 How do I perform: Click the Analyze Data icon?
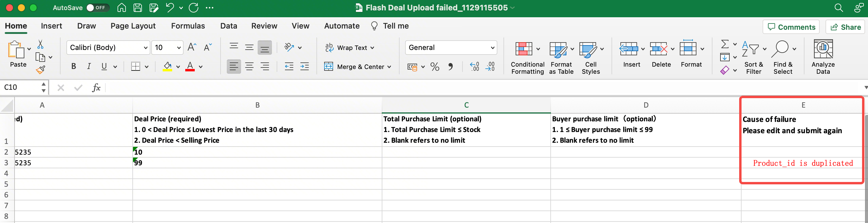coord(823,56)
